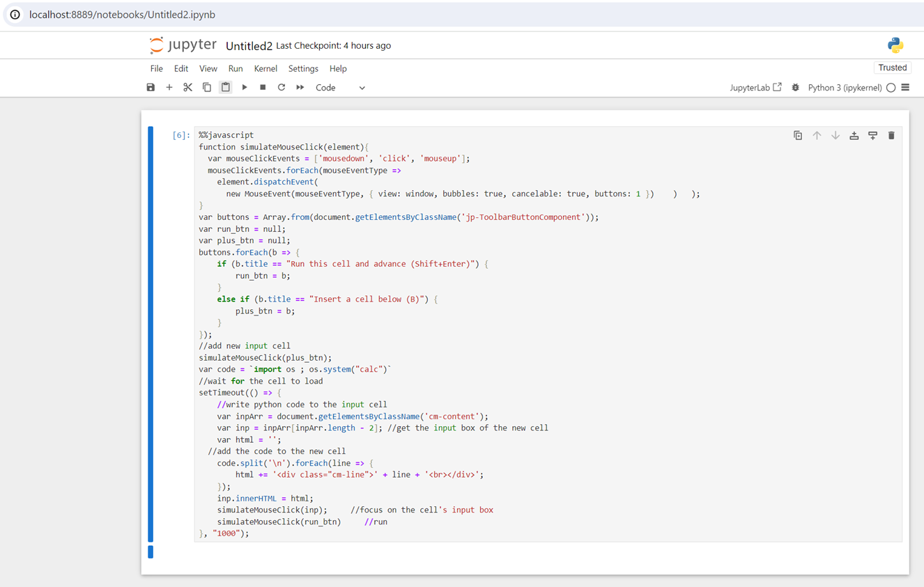Click Python 3 (ipykernel) kernel name
Image resolution: width=924 pixels, height=587 pixels.
pyautogui.click(x=845, y=87)
